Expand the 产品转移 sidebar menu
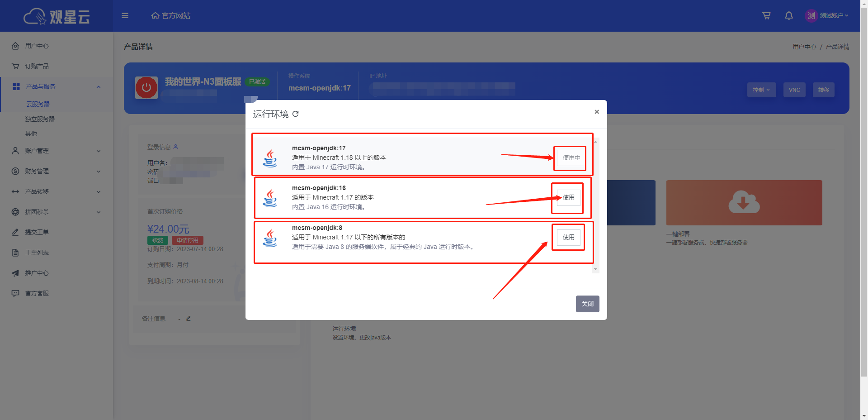The width and height of the screenshot is (868, 420). tap(57, 191)
